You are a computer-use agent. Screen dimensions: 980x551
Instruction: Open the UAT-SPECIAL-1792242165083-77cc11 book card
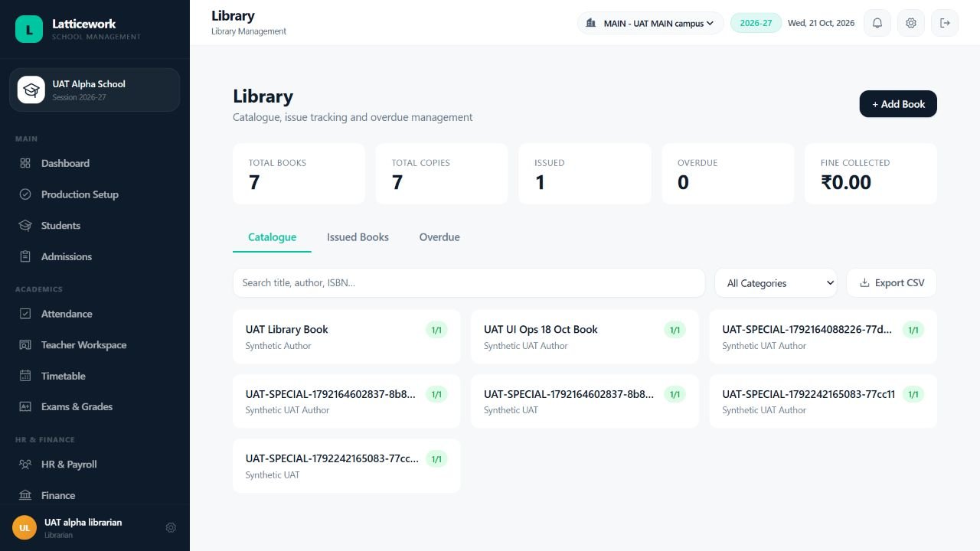[823, 401]
